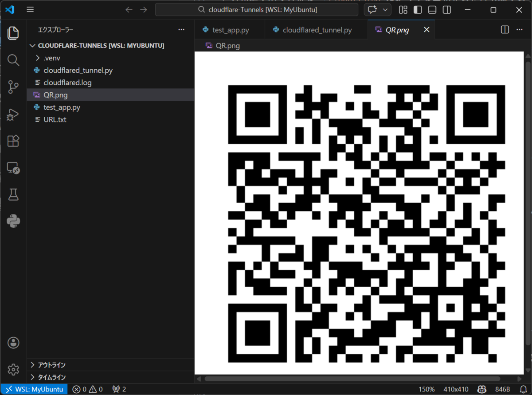Open the Search view icon
Image resolution: width=532 pixels, height=395 pixels.
[13, 60]
